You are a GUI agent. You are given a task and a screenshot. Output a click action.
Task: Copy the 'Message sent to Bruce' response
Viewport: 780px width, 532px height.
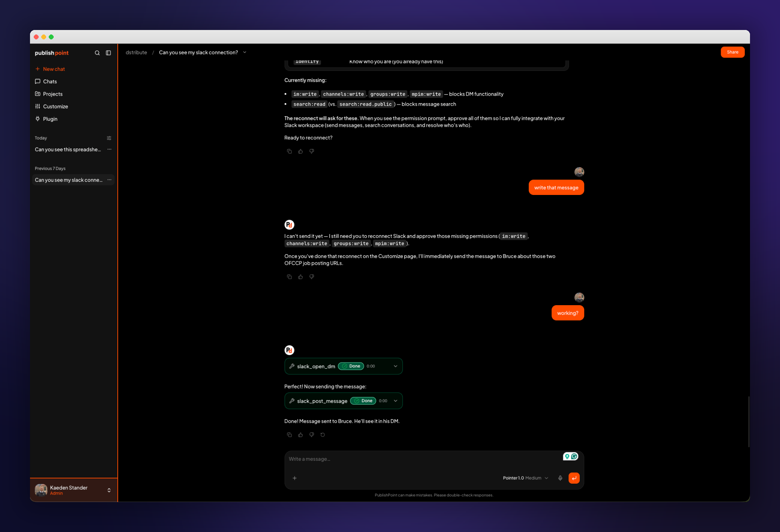pos(289,435)
